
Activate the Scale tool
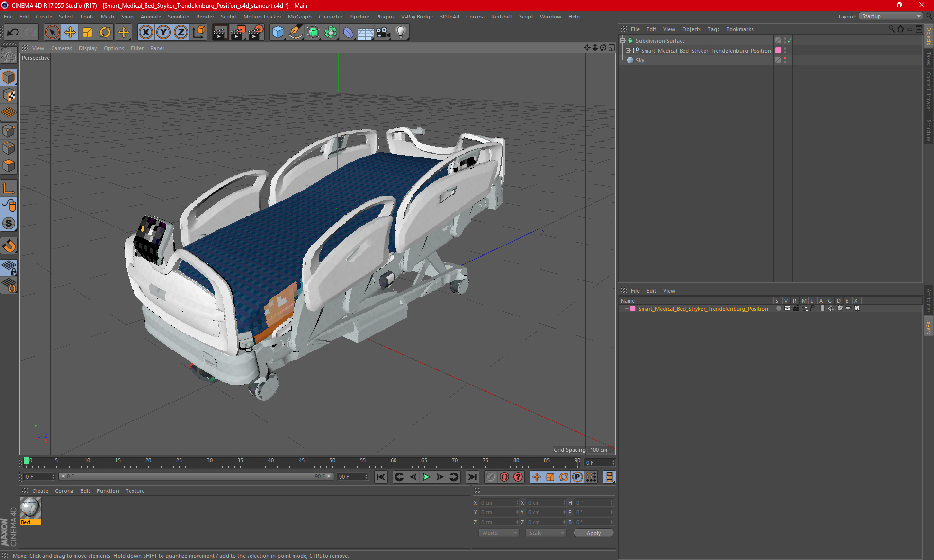(x=88, y=33)
